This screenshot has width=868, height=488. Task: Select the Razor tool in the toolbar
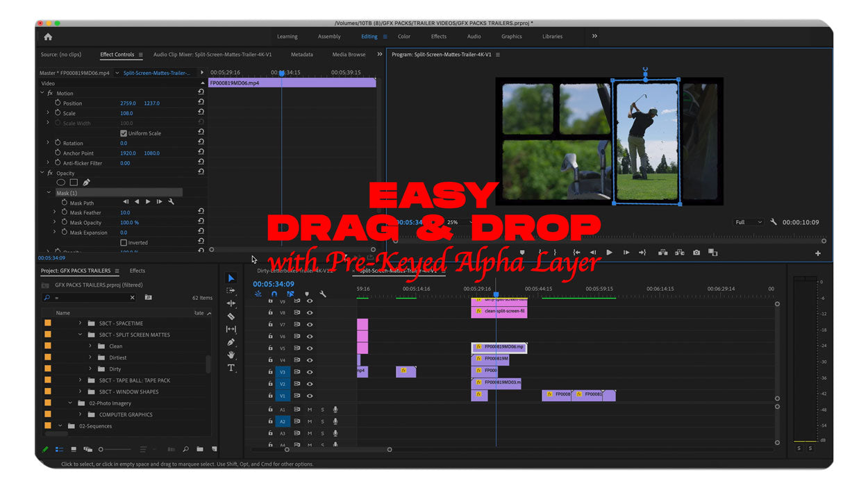[x=231, y=317]
